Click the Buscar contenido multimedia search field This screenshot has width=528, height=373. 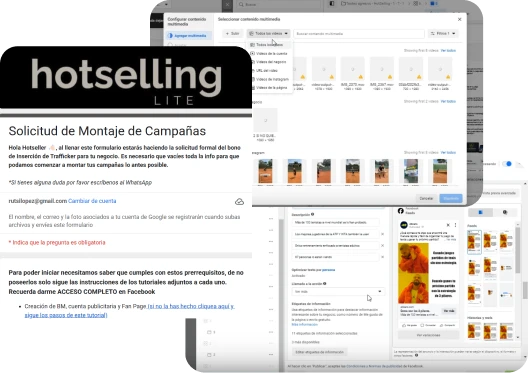click(359, 34)
